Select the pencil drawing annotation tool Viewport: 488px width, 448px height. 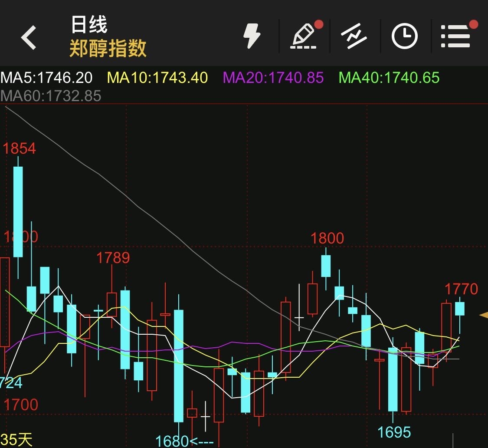pos(304,36)
